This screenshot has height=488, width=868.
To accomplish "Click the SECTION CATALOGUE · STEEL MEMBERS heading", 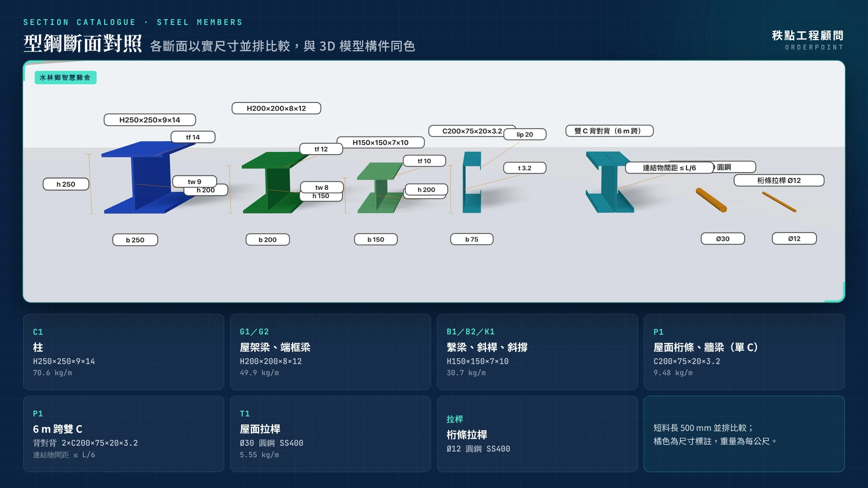I will pyautogui.click(x=133, y=22).
